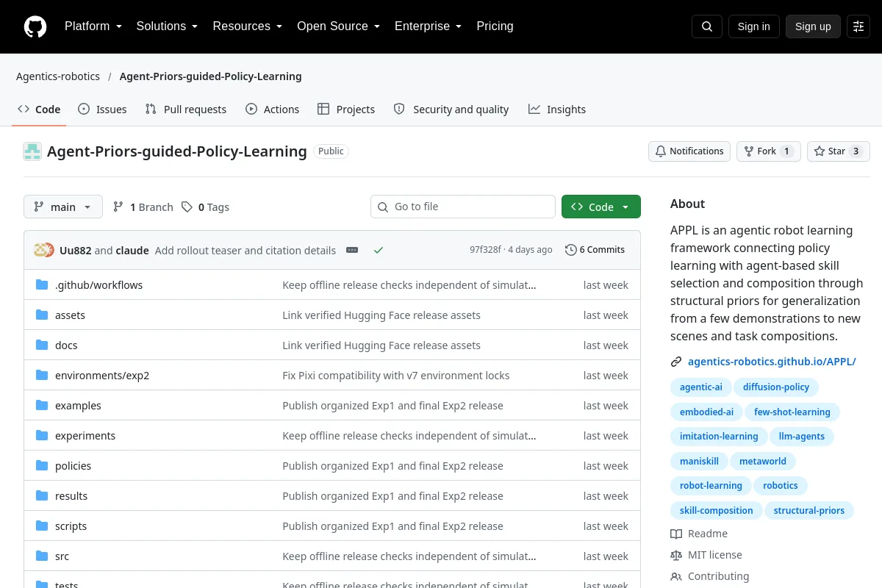Open the Actions tab

point(273,110)
